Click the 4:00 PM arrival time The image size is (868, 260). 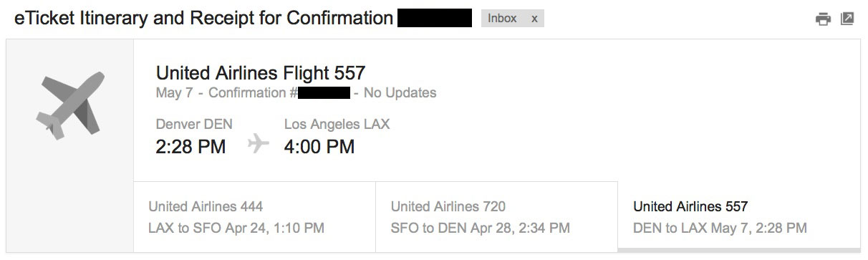click(319, 147)
